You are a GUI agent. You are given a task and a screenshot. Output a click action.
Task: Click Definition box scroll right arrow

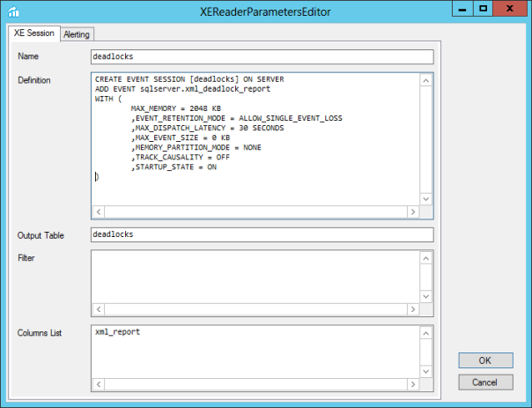(x=413, y=211)
